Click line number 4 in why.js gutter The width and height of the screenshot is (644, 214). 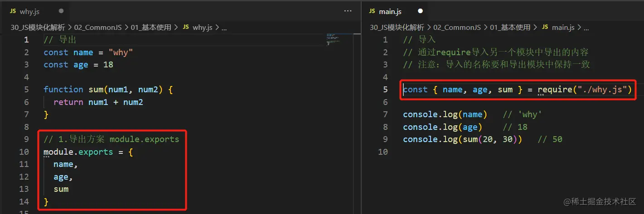(x=27, y=77)
